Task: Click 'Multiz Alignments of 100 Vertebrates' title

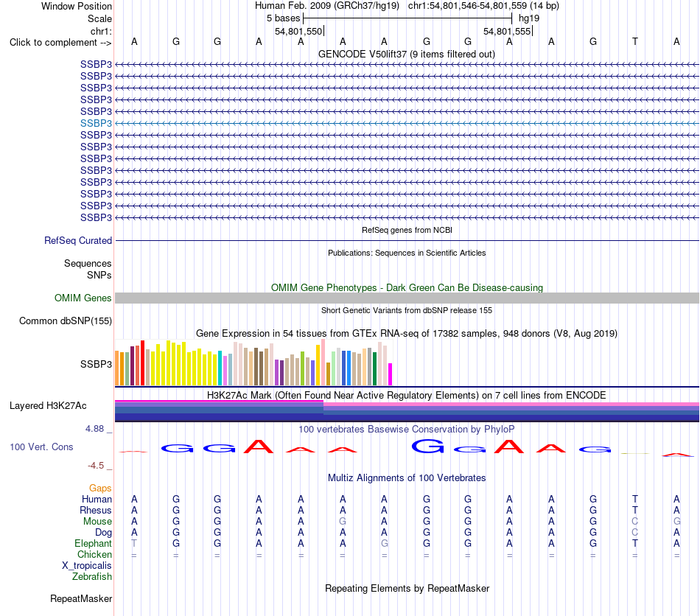Action: tap(407, 477)
